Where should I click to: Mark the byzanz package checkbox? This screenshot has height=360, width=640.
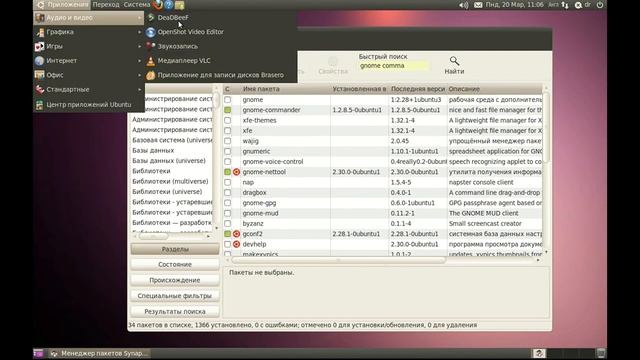pyautogui.click(x=228, y=224)
